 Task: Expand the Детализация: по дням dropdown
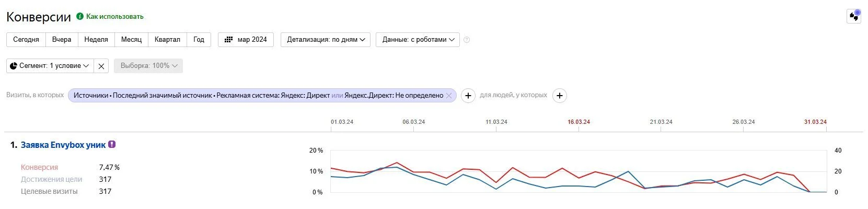[x=326, y=40]
